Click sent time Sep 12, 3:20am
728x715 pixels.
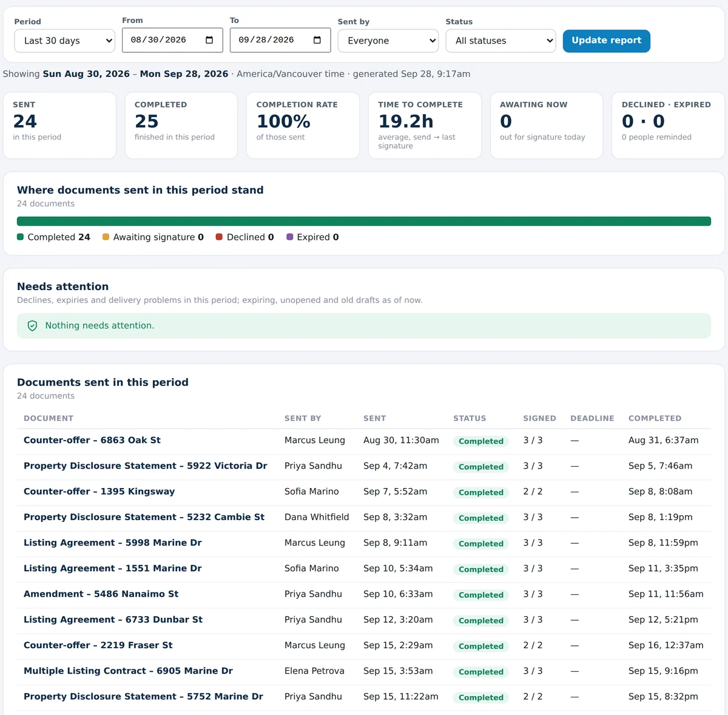tap(398, 620)
